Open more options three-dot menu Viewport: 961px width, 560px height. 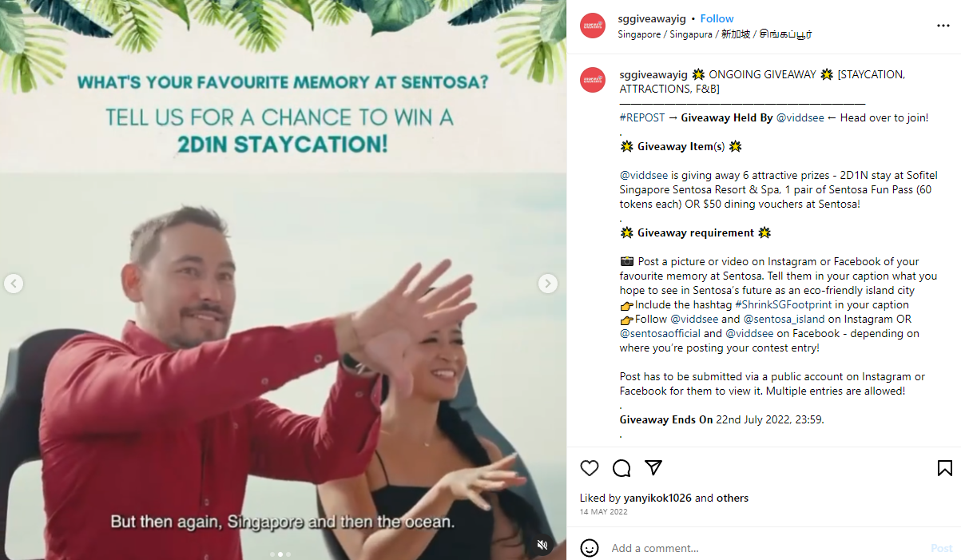point(943,26)
